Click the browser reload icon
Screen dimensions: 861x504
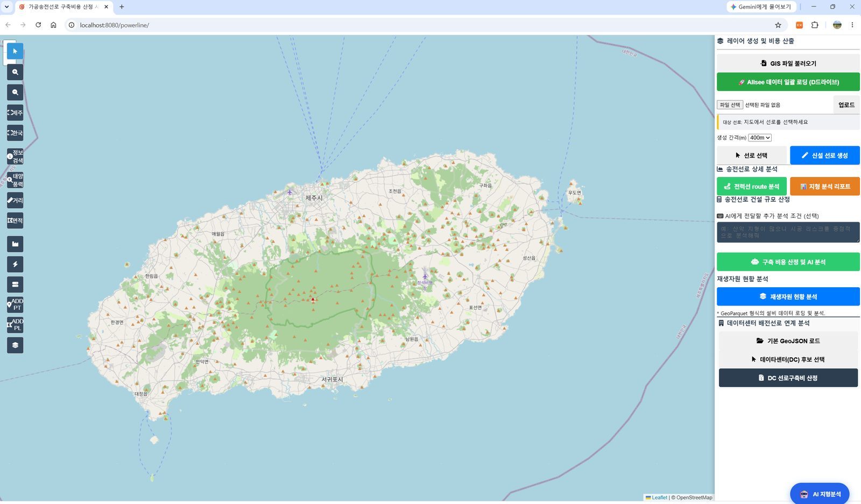point(38,25)
